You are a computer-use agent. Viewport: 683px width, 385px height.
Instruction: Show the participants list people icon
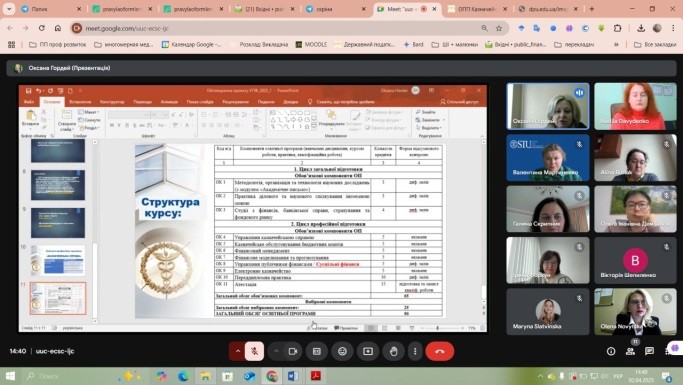(630, 351)
